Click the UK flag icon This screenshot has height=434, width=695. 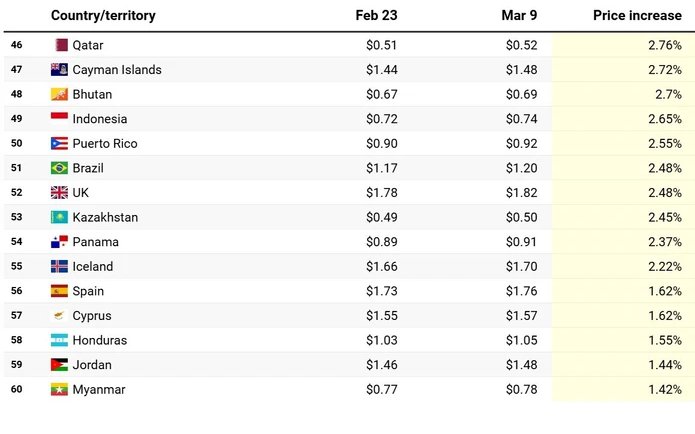60,193
